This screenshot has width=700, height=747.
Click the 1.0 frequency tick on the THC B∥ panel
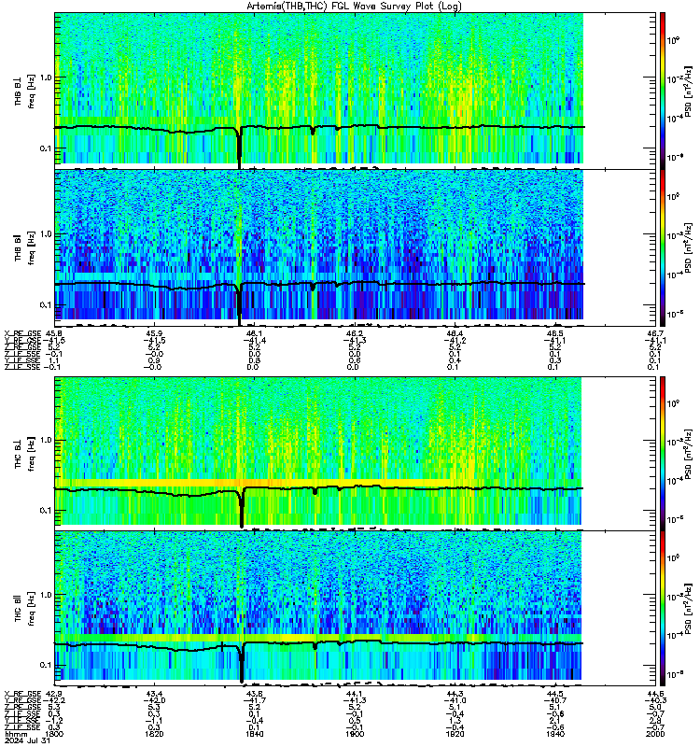click(x=45, y=595)
